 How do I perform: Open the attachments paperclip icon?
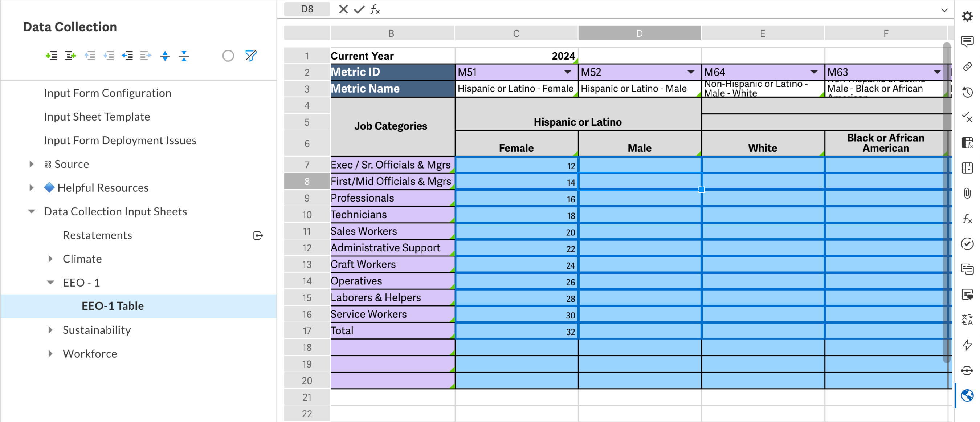click(x=967, y=193)
